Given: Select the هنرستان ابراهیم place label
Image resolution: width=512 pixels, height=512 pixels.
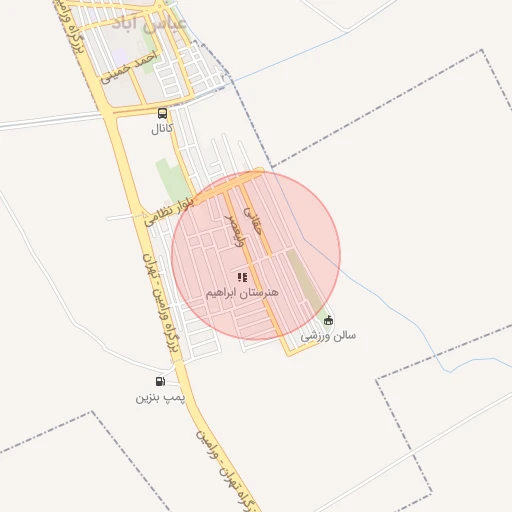Looking at the screenshot, I should tap(242, 293).
